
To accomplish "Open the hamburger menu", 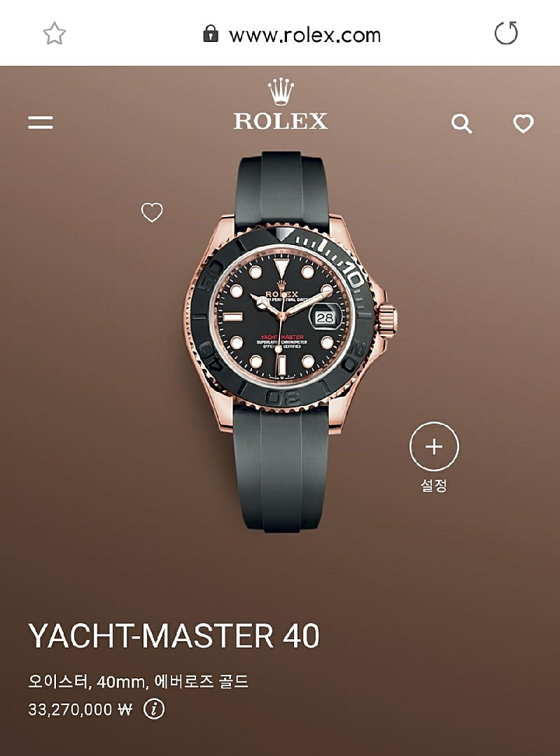I will 41,122.
